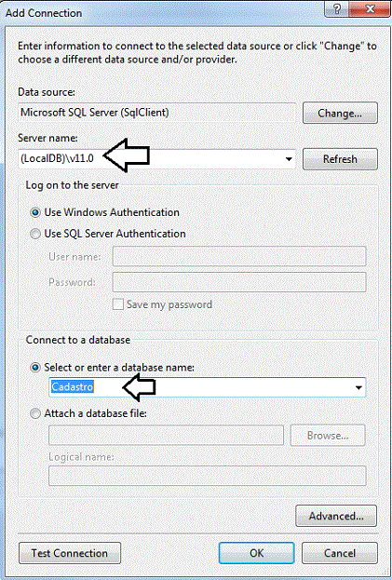Click the Data source text box
This screenshot has height=580, width=392.
coord(156,113)
